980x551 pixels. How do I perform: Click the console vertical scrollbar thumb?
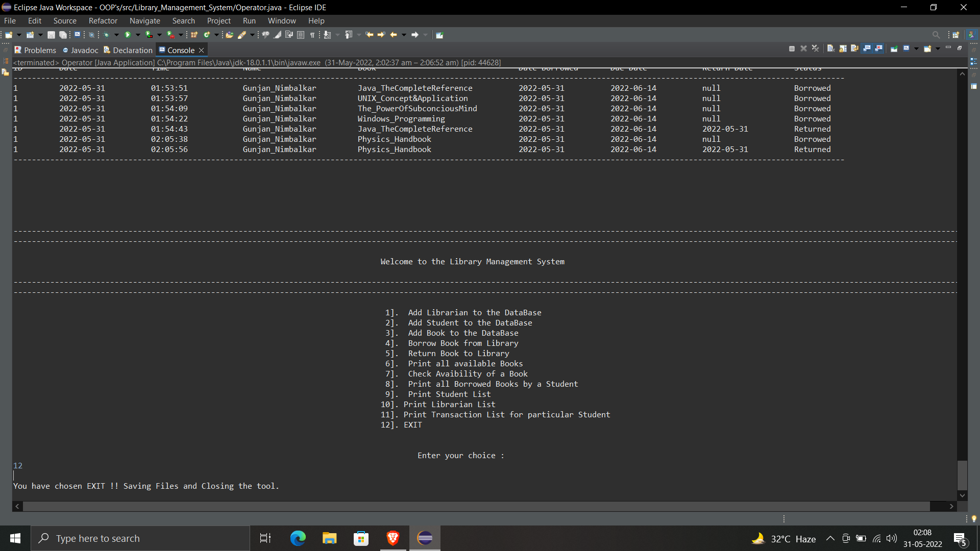click(962, 474)
